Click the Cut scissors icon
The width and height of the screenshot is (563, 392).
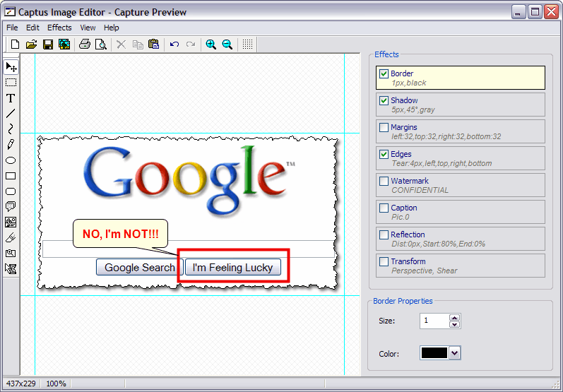tap(122, 44)
